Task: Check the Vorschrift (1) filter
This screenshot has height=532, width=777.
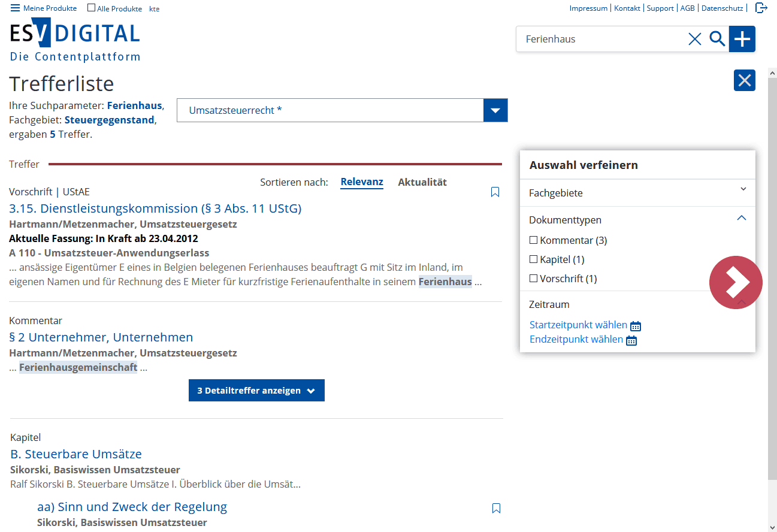Action: click(x=534, y=279)
